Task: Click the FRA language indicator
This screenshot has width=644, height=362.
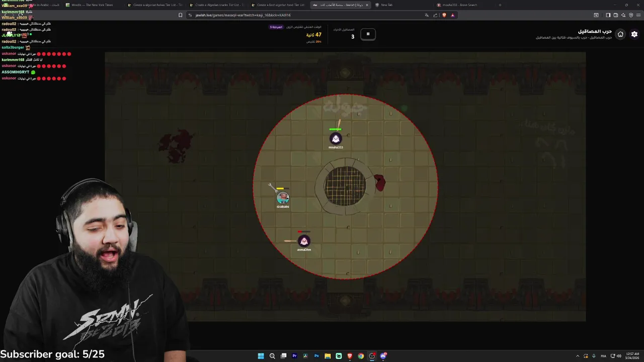Action: click(x=603, y=356)
